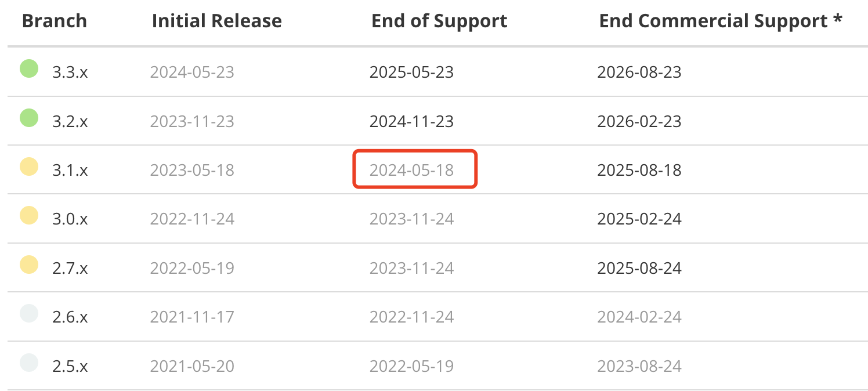
Task: Click the 2021-11-17 initial release date
Action: [x=192, y=317]
